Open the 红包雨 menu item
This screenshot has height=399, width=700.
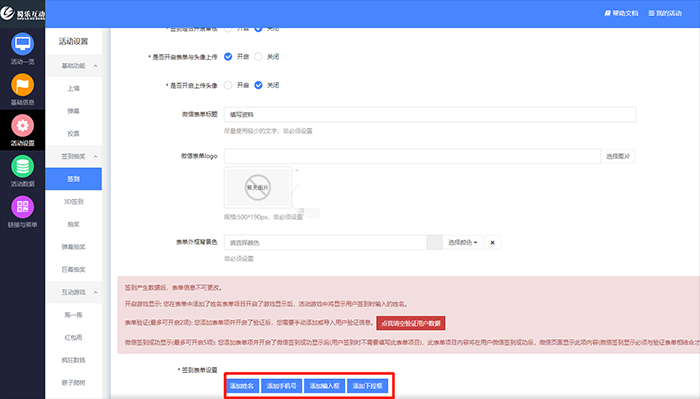pyautogui.click(x=74, y=337)
